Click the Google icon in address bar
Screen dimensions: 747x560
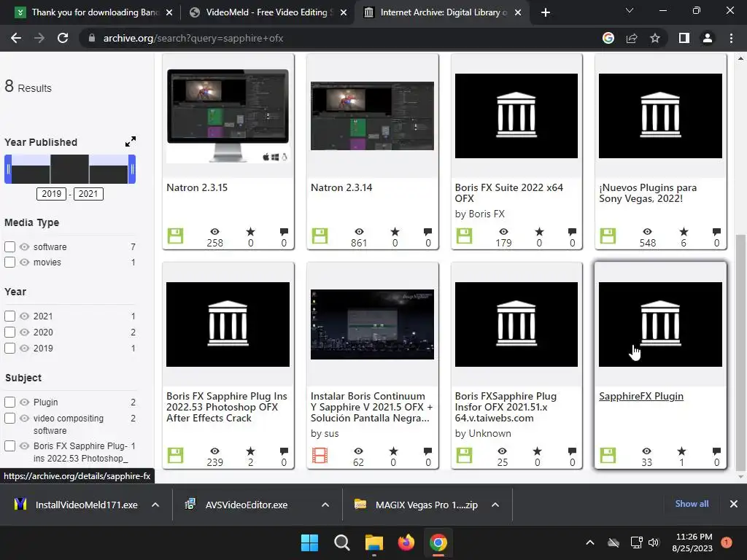pyautogui.click(x=608, y=38)
